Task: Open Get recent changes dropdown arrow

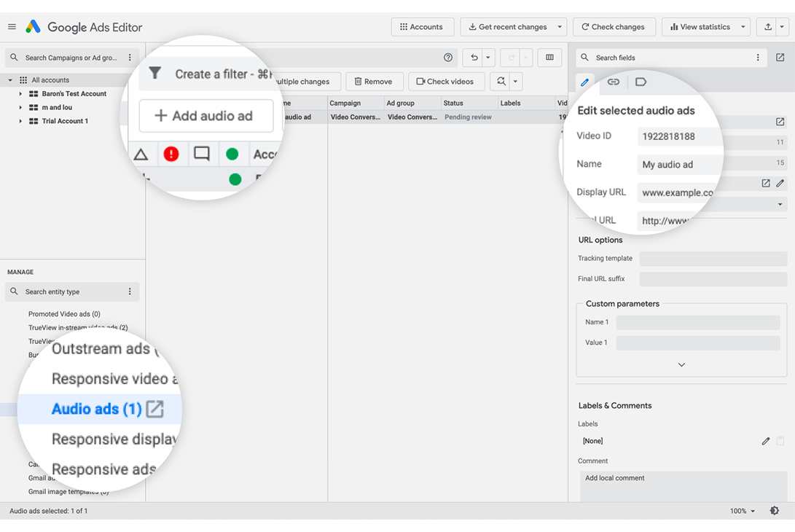Action: point(560,27)
